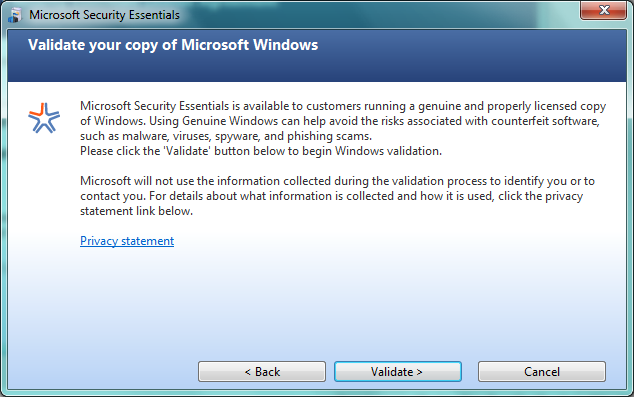
Task: Click the Genuine Windows star logo
Action: pyautogui.click(x=44, y=118)
